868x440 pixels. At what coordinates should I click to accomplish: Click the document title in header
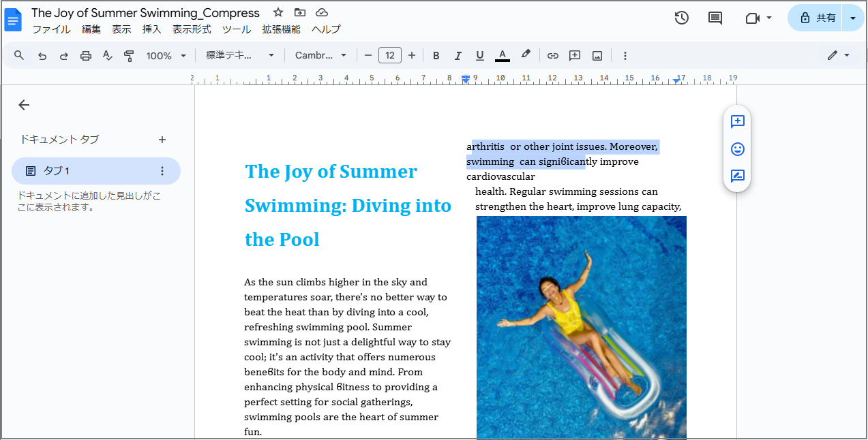point(145,13)
